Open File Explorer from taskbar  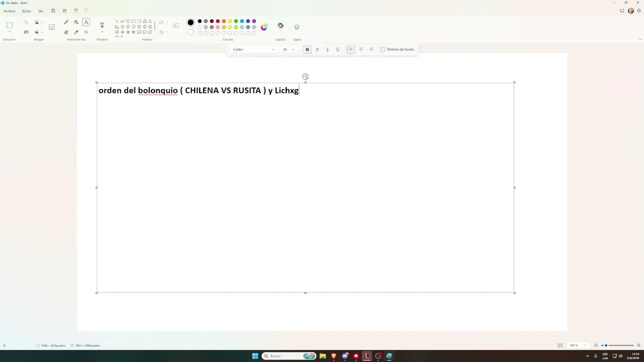pyautogui.click(x=323, y=356)
